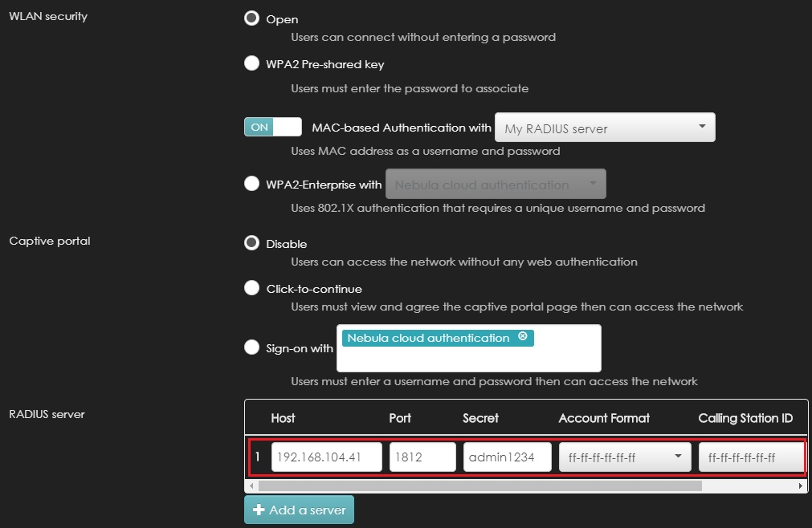Select the Click-to-continue option
Screen dimensions: 812x528
click(x=251, y=287)
